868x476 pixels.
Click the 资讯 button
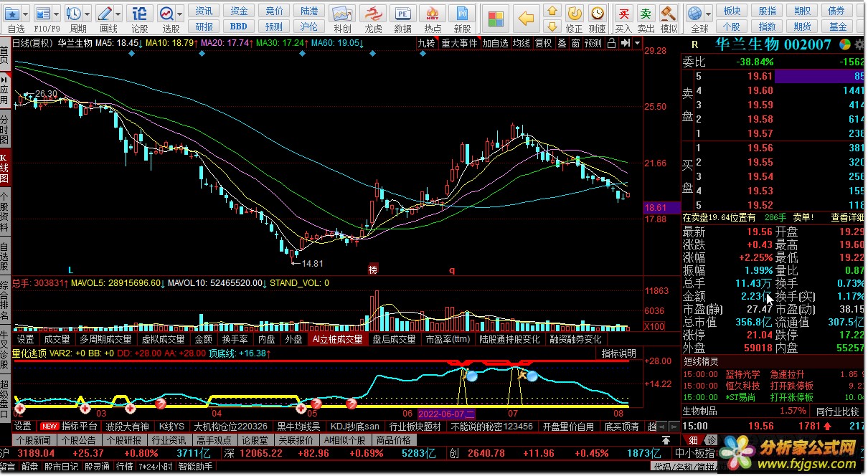tap(204, 11)
